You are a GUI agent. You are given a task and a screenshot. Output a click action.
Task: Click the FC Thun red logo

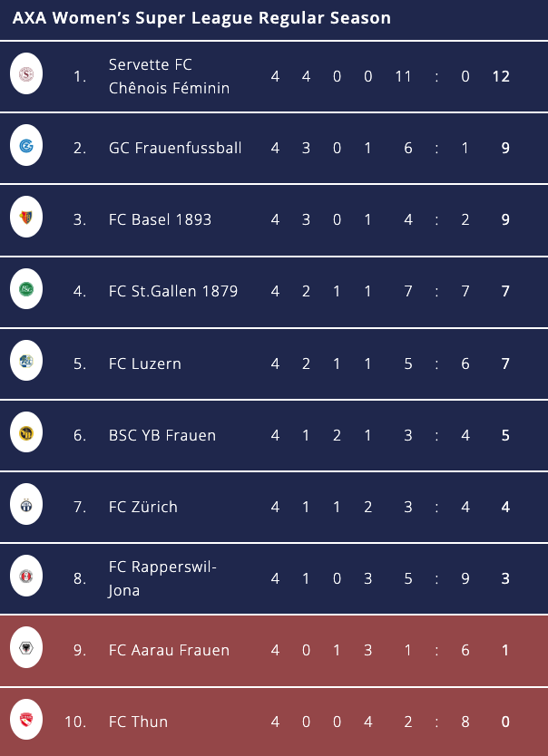pos(26,721)
